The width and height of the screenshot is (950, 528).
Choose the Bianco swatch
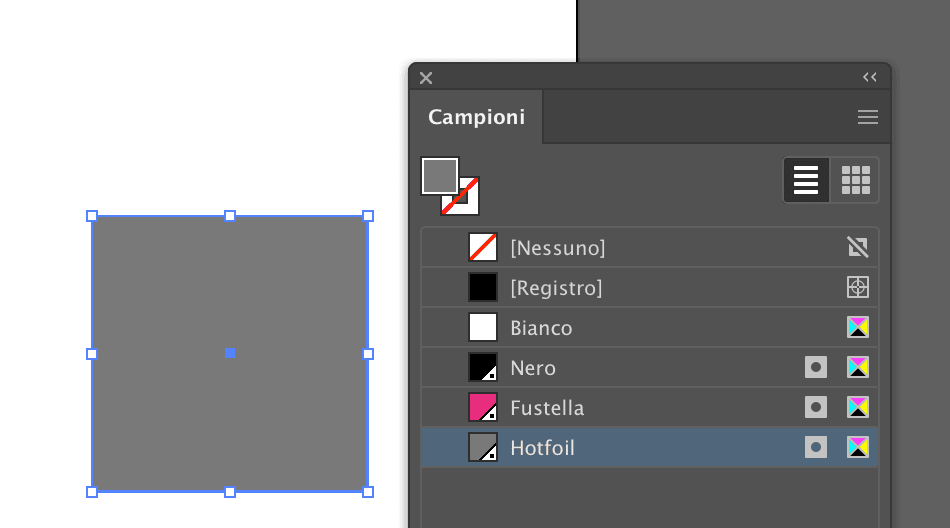point(541,328)
